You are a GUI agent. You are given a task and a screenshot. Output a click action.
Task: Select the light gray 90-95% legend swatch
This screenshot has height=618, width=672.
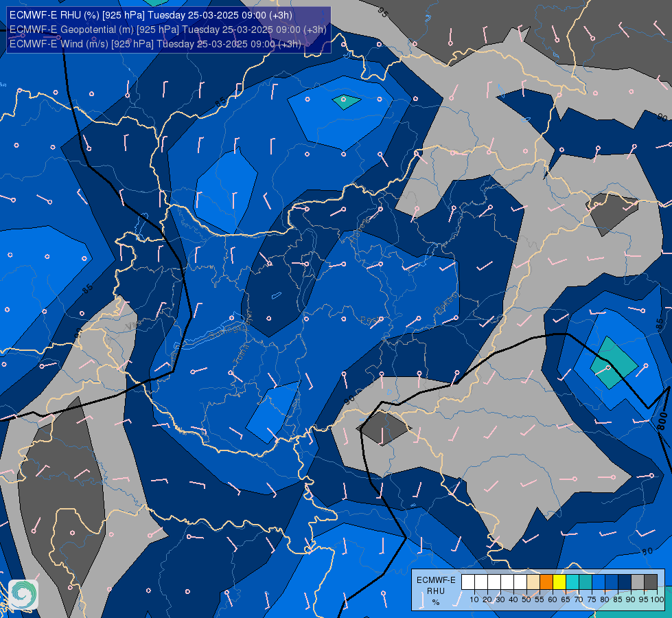[638, 582]
